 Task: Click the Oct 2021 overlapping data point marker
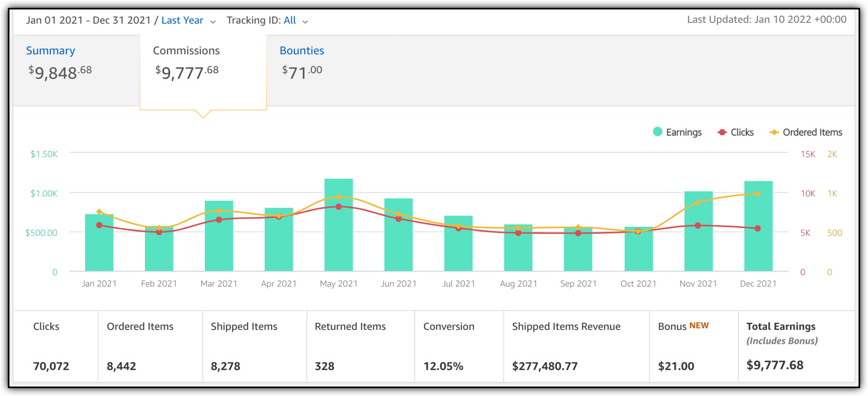(x=638, y=230)
